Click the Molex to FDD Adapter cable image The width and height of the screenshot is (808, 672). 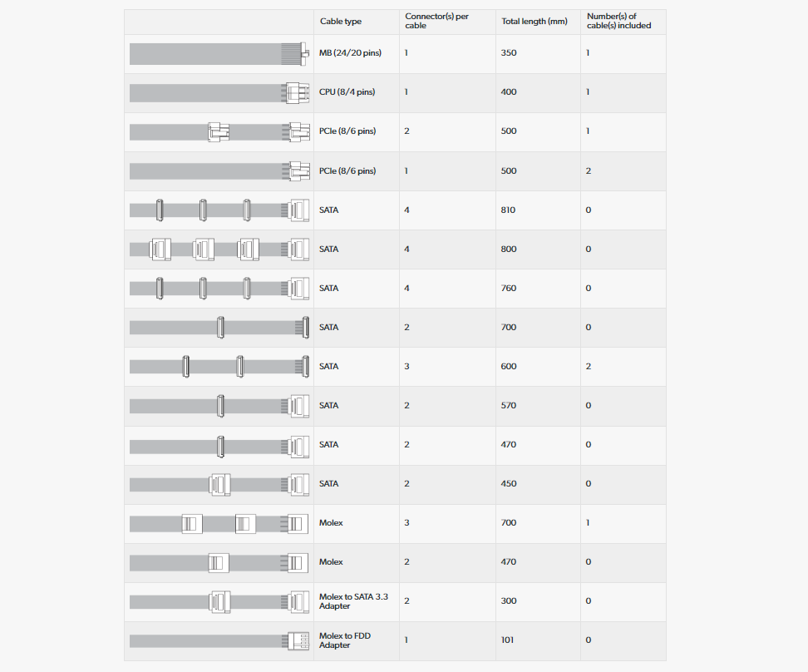tap(219, 641)
